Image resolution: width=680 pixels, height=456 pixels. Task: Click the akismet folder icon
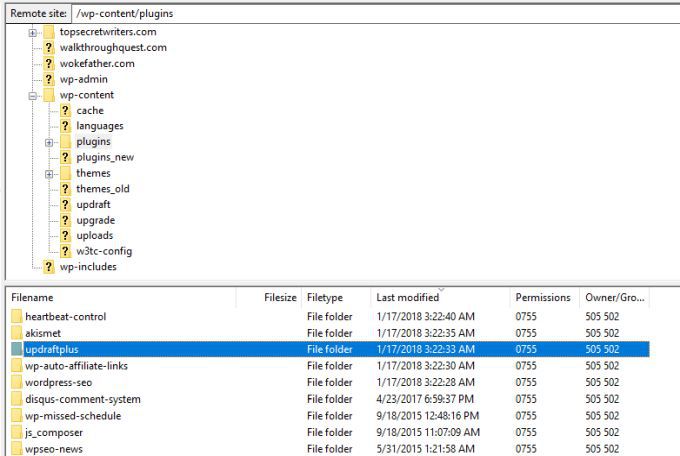pos(16,333)
